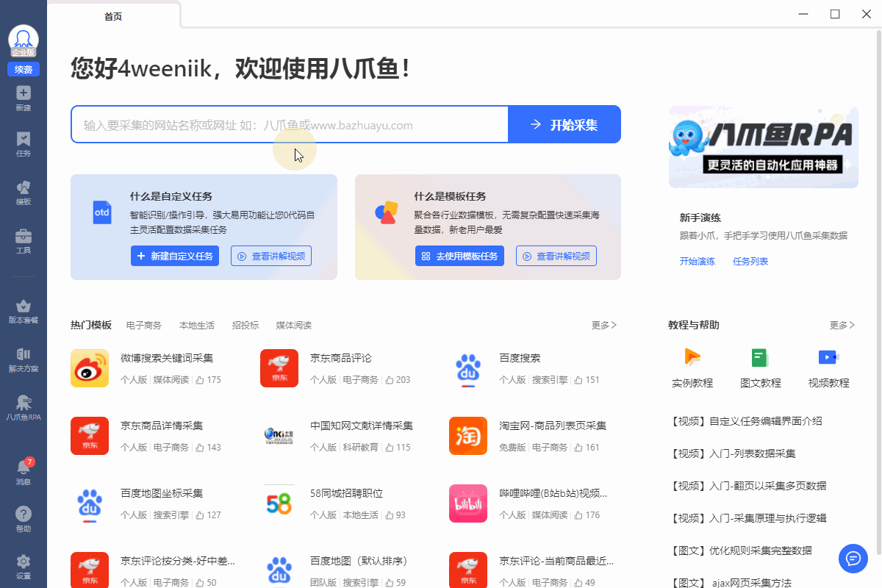Open 【视频】入门-采集原理与执行逻辑 link
This screenshot has height=588, width=882.
[747, 518]
